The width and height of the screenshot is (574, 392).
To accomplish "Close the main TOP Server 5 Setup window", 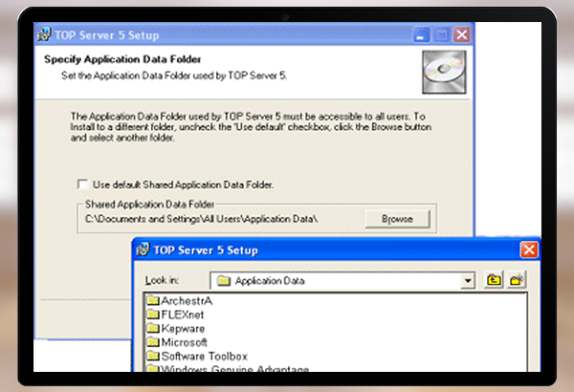I will tap(462, 36).
